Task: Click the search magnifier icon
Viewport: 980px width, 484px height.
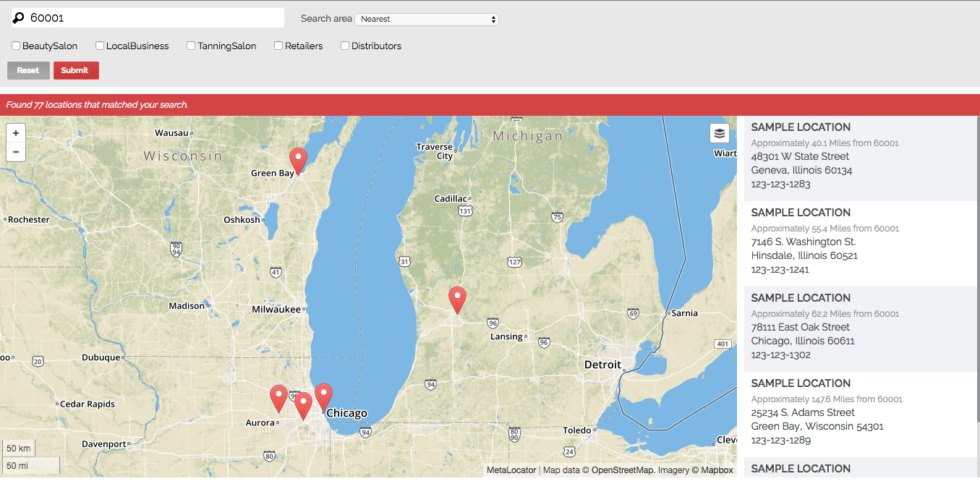Action: click(x=18, y=17)
